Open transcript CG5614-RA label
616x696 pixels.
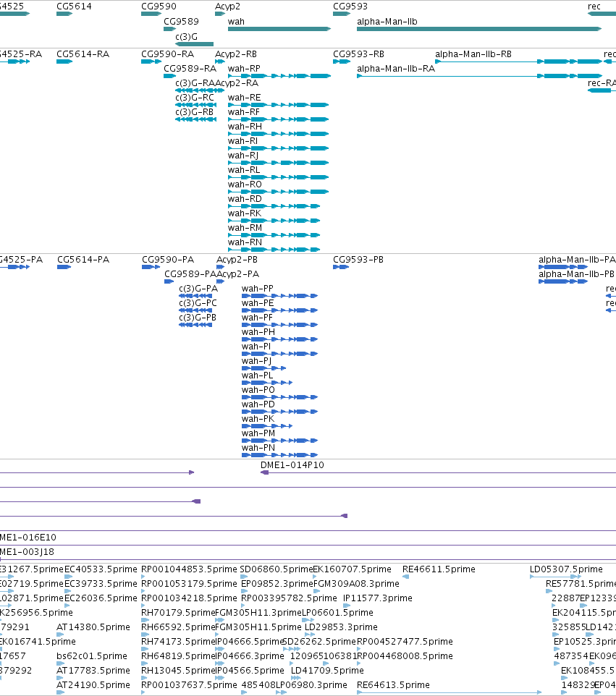coord(83,54)
